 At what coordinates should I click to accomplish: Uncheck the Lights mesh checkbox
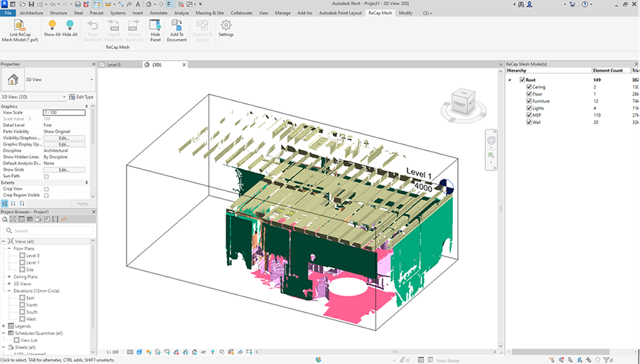(x=529, y=108)
